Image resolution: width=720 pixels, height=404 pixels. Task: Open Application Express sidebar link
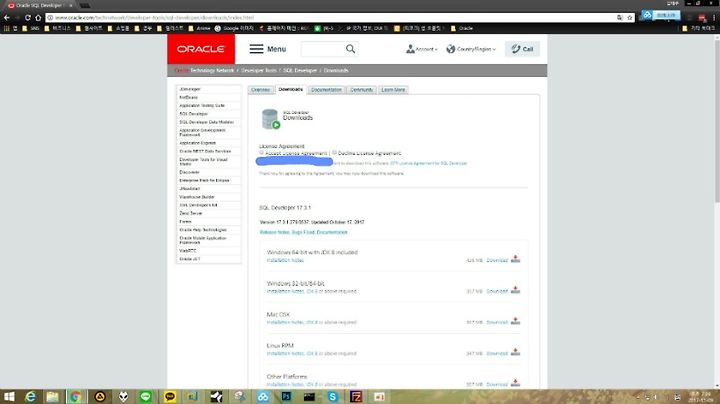[197, 143]
